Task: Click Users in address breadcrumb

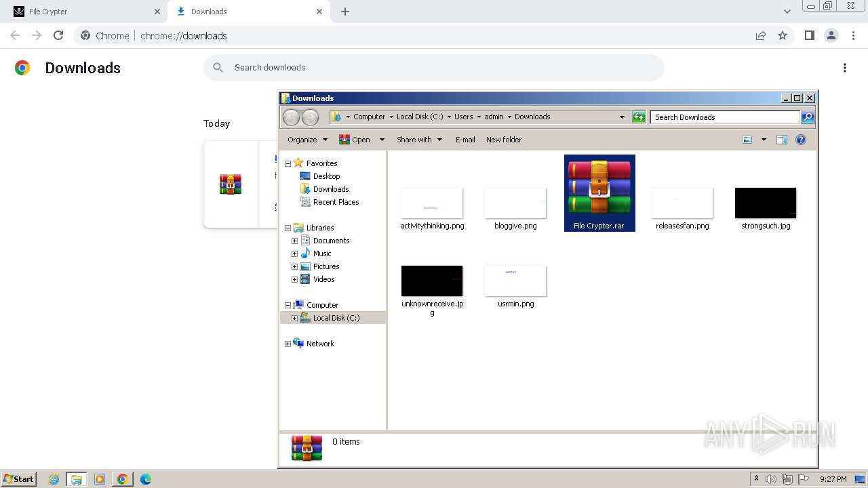Action: click(464, 117)
